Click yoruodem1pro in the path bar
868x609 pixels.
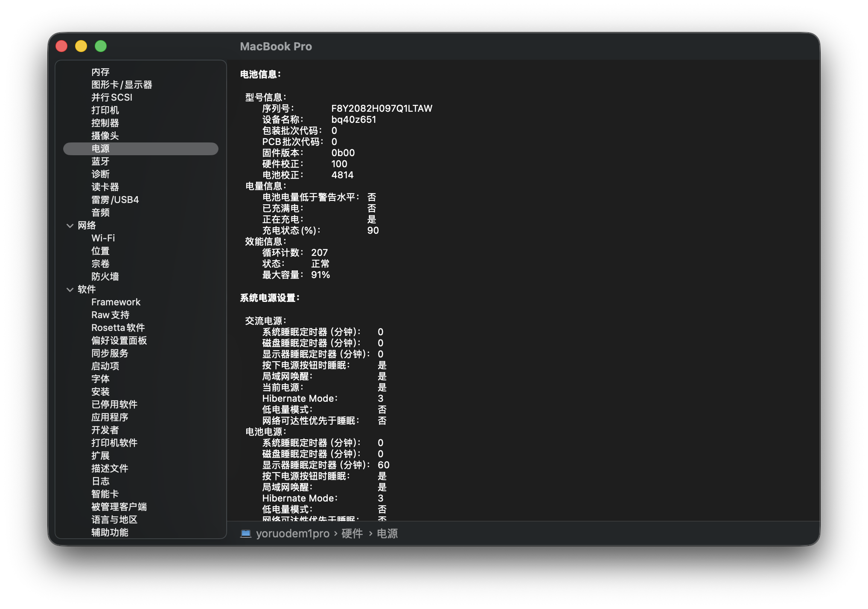coord(293,534)
